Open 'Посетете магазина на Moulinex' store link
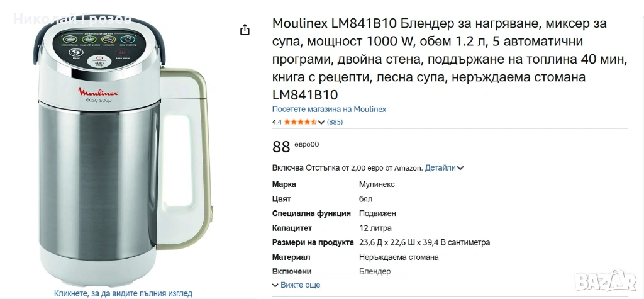Screen dimensions: 644x299 [329, 109]
